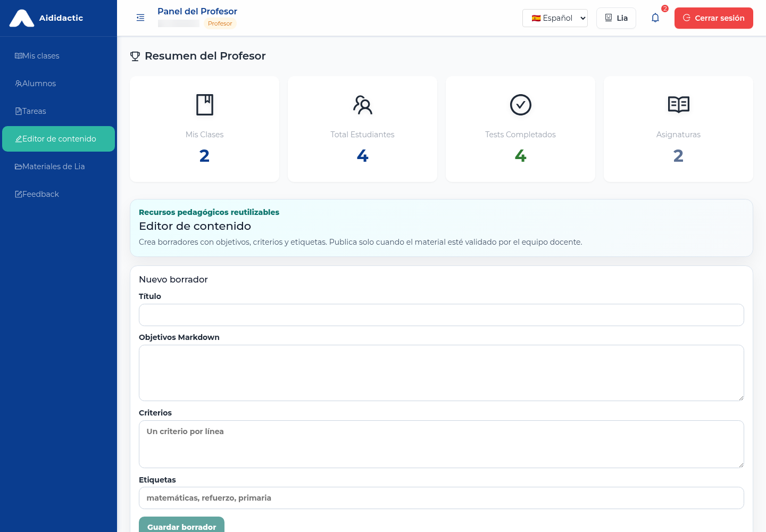The width and height of the screenshot is (766, 532).
Task: Click the green Tests Completados count 4
Action: (x=521, y=156)
